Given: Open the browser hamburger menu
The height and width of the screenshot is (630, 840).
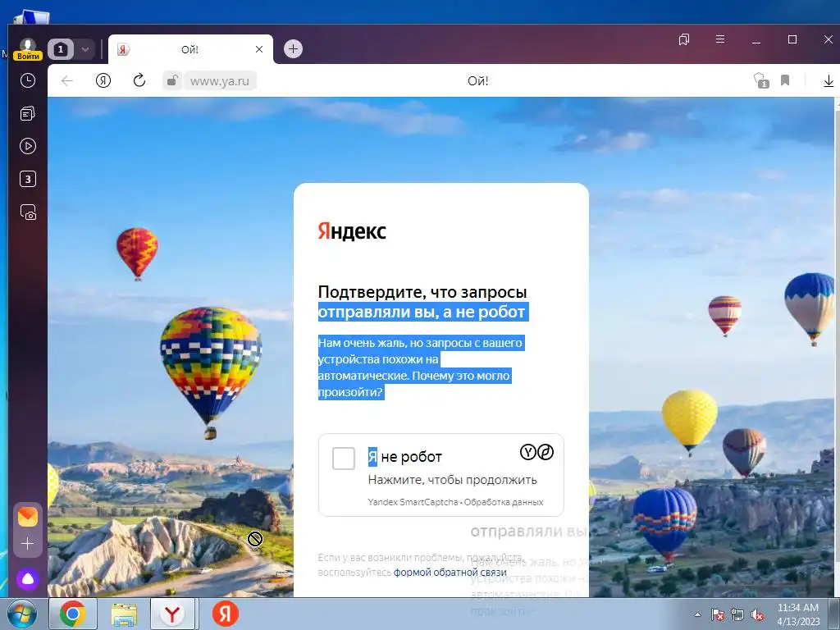Looking at the screenshot, I should (720, 39).
